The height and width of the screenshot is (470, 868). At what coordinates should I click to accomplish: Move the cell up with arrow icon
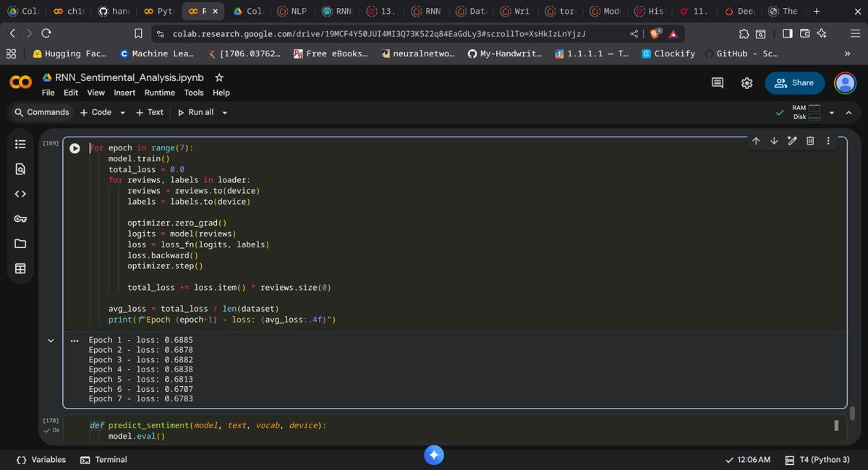pos(756,141)
